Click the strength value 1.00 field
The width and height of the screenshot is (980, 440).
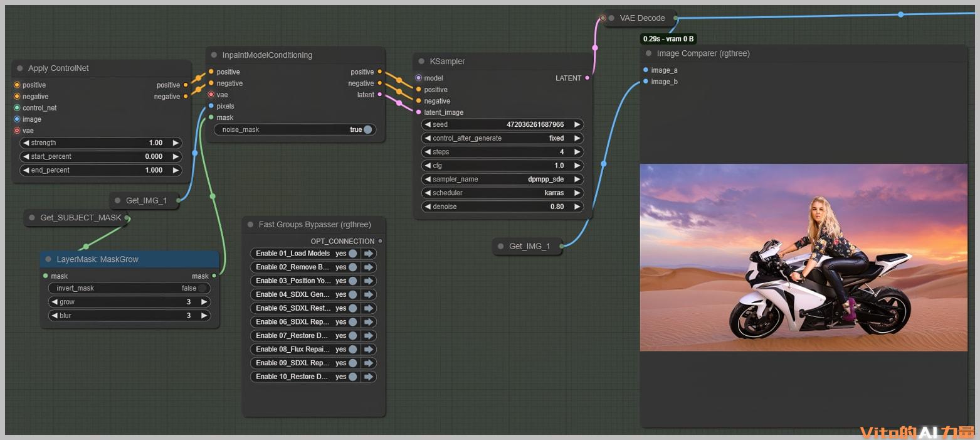pos(155,143)
